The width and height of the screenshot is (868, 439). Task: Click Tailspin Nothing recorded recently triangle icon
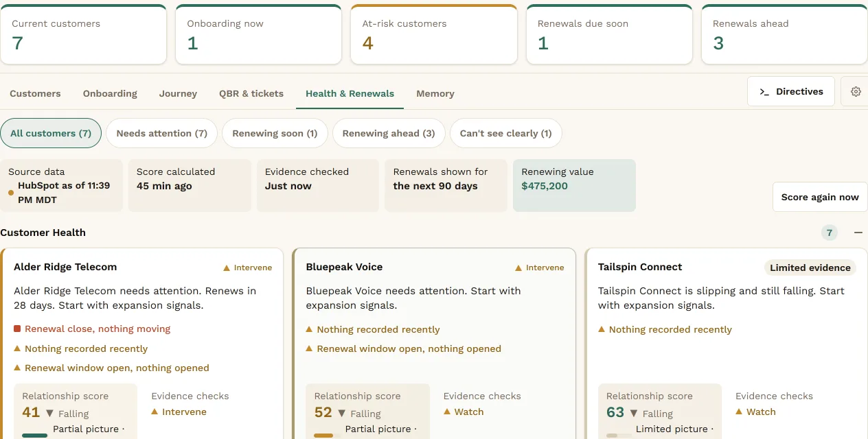point(602,329)
